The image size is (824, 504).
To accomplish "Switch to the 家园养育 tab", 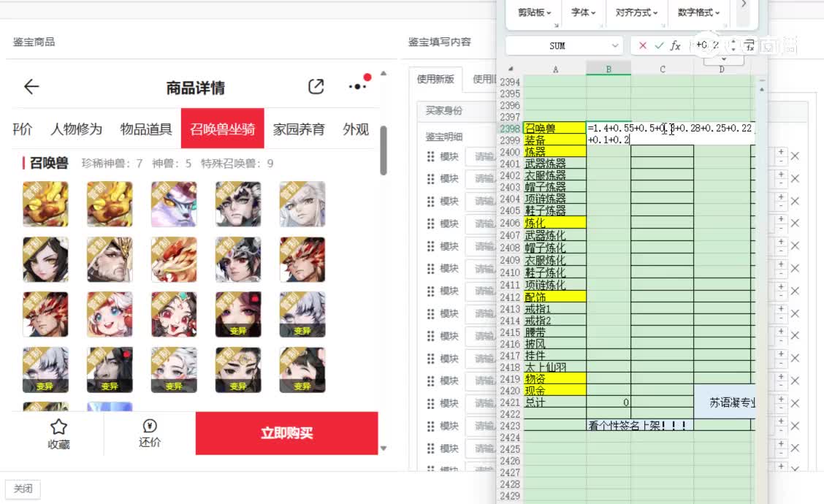I will click(299, 129).
